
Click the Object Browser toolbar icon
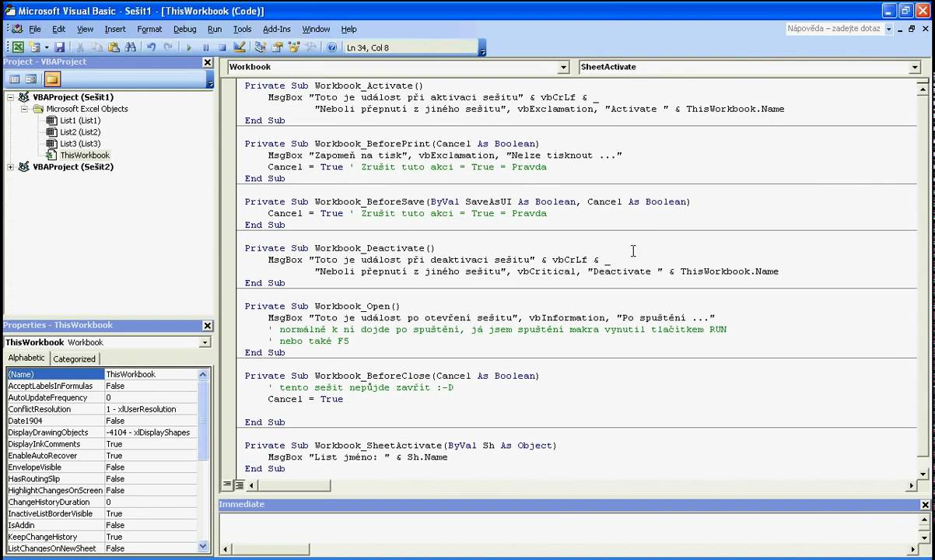click(294, 47)
